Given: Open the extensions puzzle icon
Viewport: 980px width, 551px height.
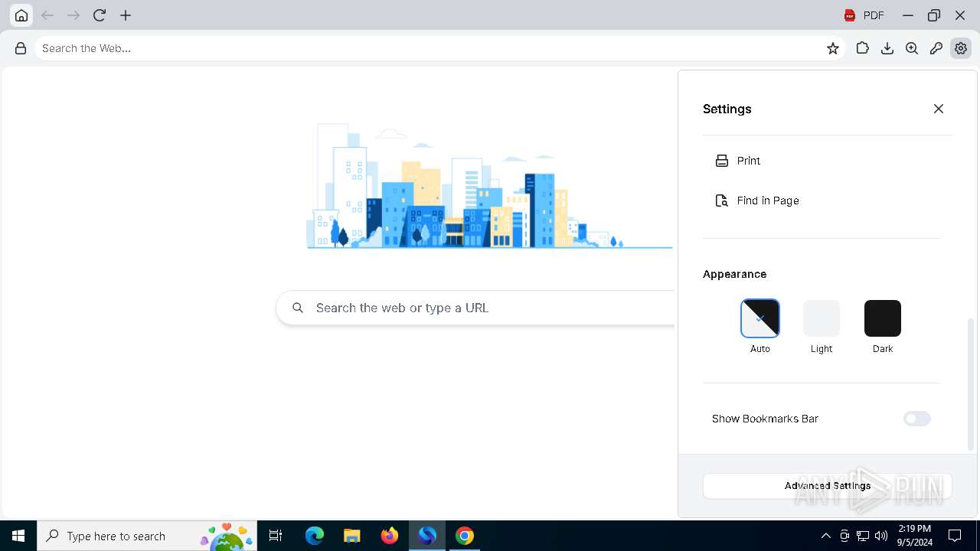Looking at the screenshot, I should (863, 48).
